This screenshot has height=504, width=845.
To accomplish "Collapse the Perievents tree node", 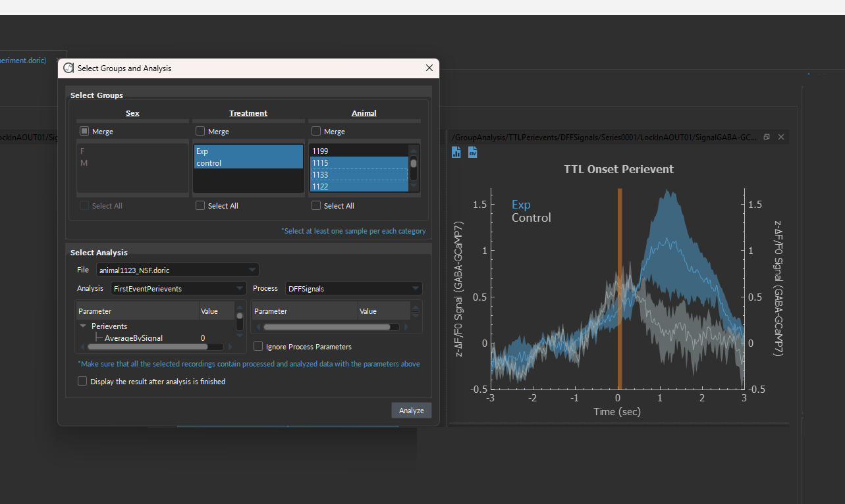I will coord(83,326).
